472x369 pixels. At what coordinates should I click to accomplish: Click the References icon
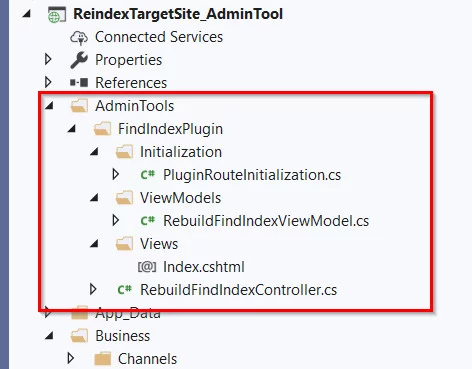[x=79, y=83]
